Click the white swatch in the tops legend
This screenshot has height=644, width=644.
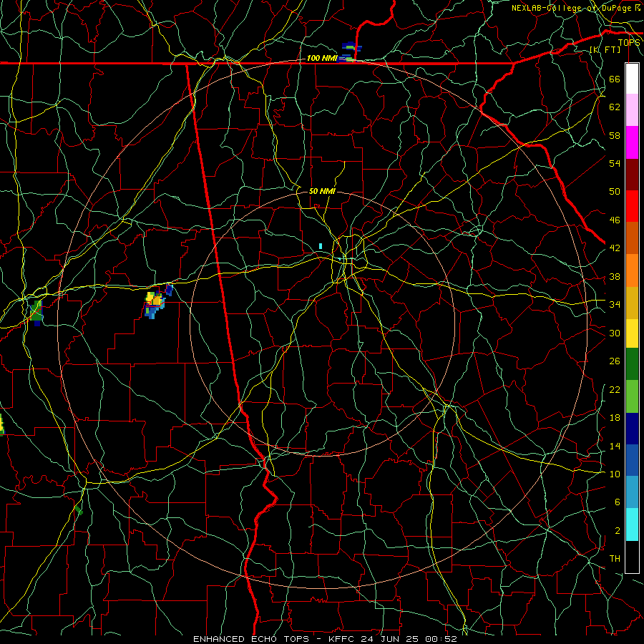632,79
